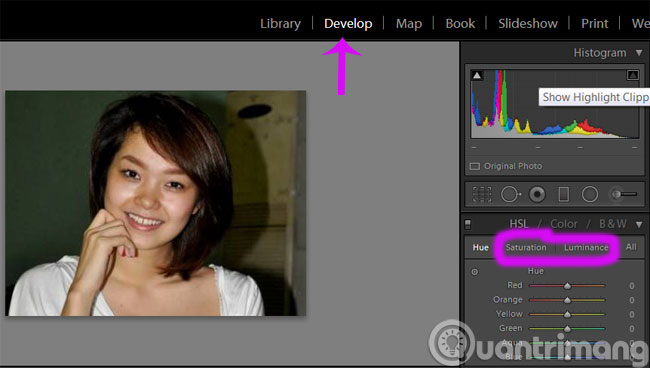Click the Orange hue slider handle
The image size is (650, 368).
567,300
